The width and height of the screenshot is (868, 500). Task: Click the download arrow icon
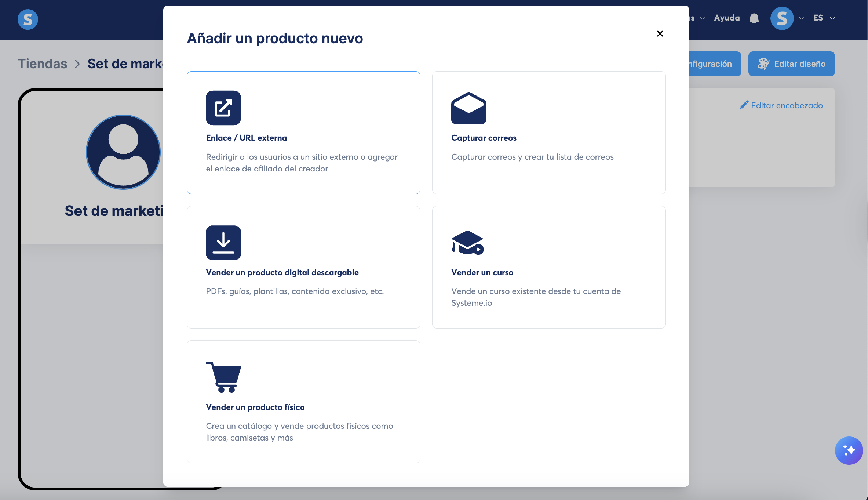click(x=223, y=243)
